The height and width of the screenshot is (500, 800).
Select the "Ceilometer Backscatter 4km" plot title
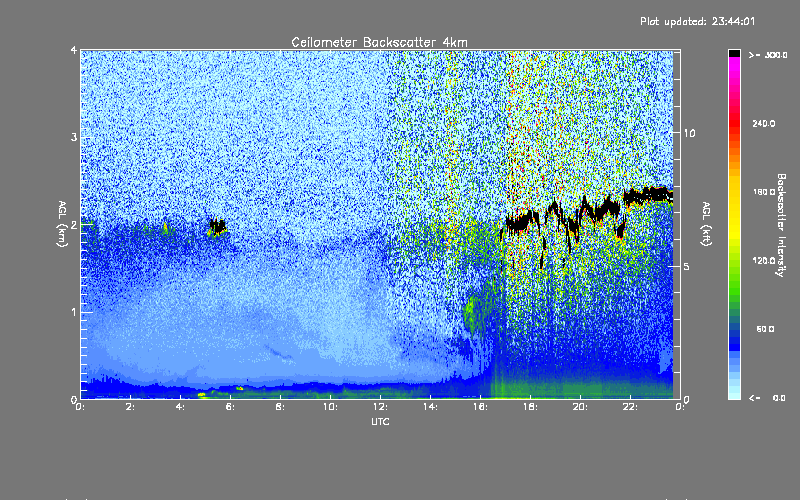tap(379, 42)
